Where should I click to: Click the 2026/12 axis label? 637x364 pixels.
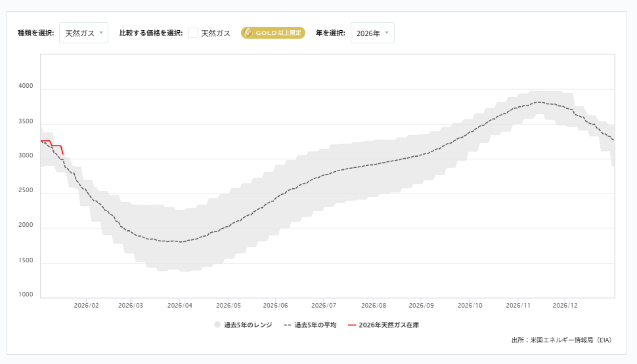click(x=565, y=306)
